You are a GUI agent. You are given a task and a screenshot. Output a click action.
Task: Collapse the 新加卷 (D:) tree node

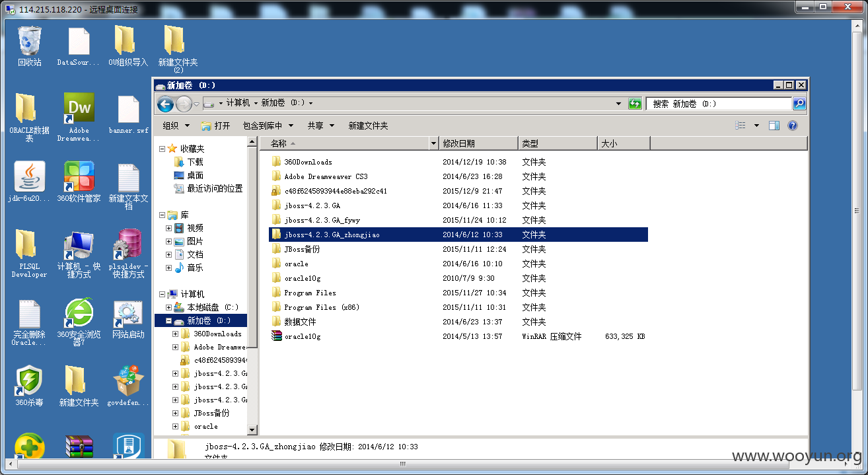click(168, 320)
